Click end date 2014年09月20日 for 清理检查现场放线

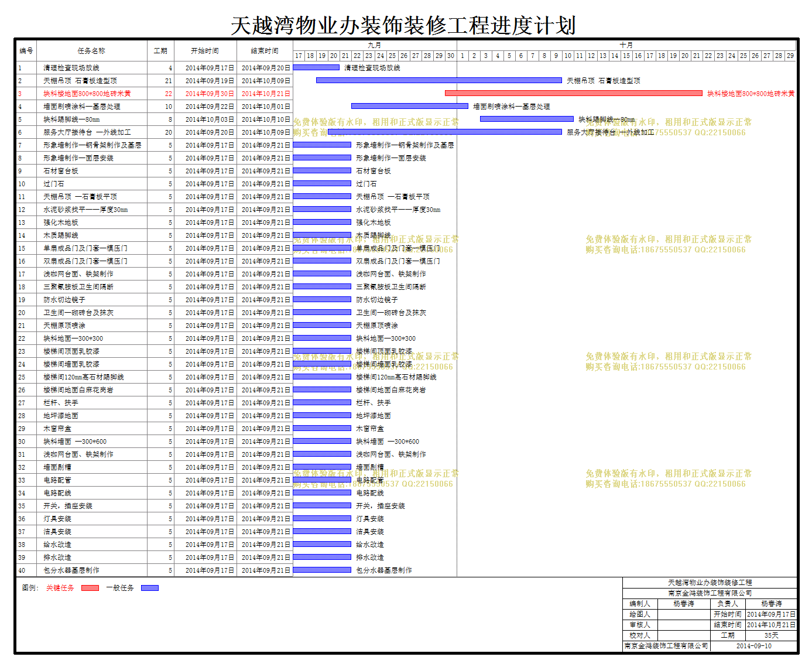[266, 68]
